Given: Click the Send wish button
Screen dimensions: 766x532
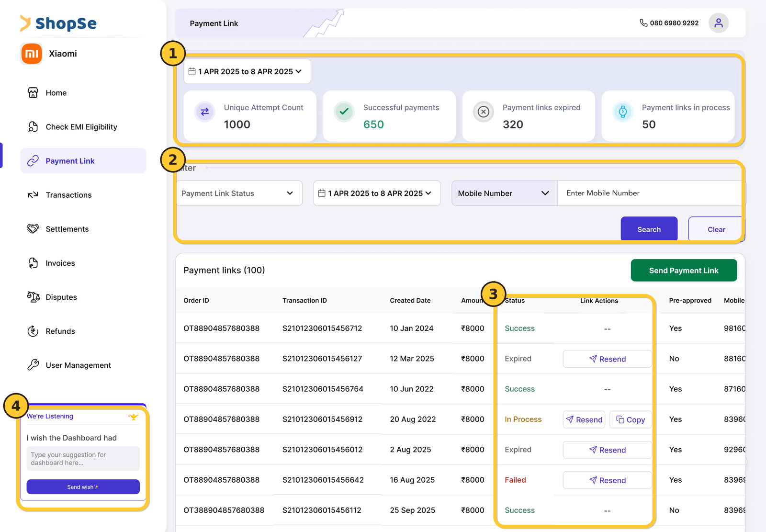Looking at the screenshot, I should point(83,487).
